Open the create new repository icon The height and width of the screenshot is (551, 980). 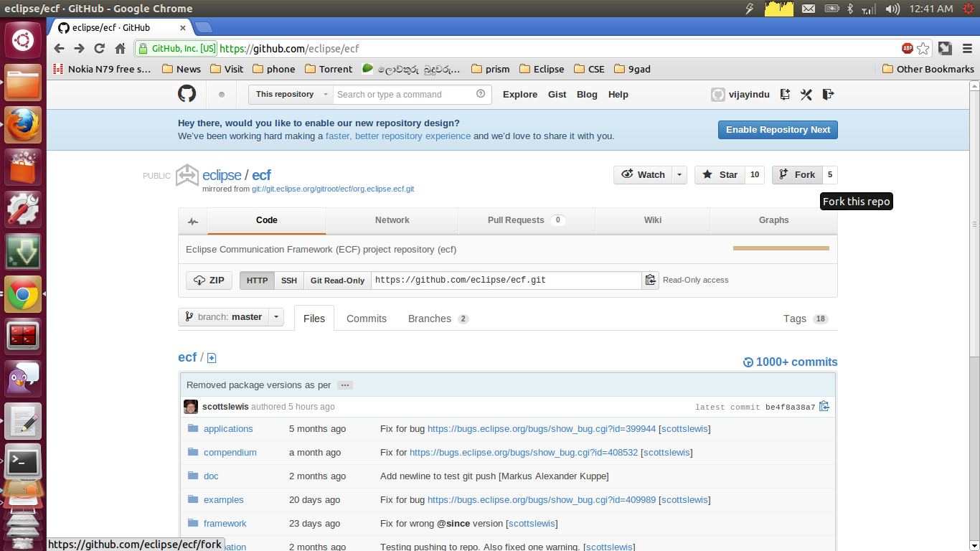coord(785,94)
